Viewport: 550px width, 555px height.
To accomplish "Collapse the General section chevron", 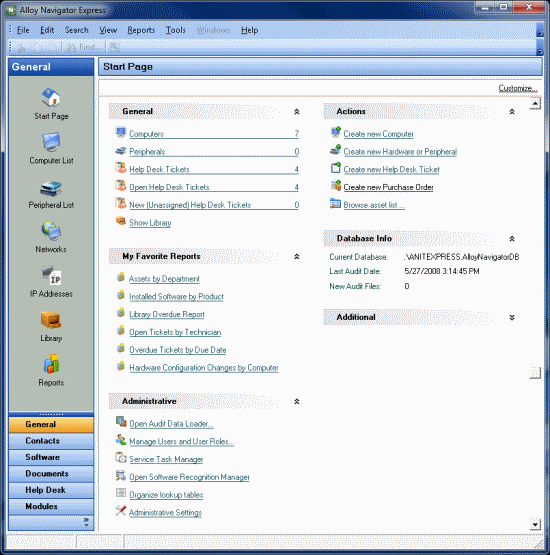I will click(297, 111).
